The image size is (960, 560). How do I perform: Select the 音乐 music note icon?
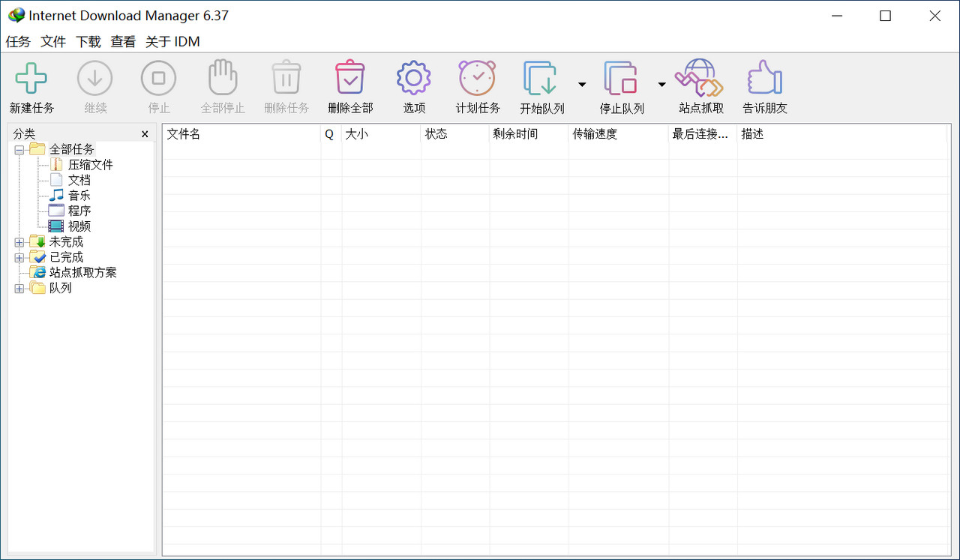tap(56, 195)
